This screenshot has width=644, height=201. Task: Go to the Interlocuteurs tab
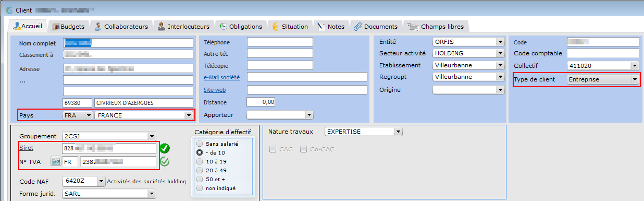(x=183, y=26)
